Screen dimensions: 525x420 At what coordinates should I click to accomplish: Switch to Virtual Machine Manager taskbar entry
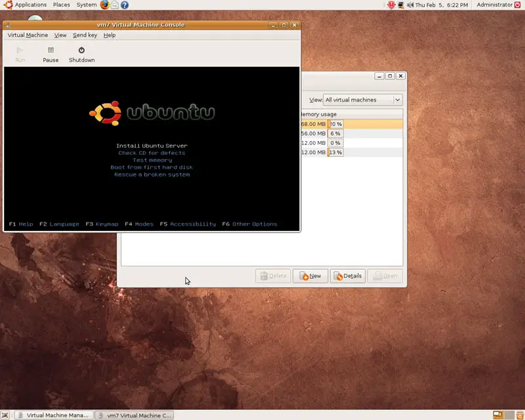(54, 415)
